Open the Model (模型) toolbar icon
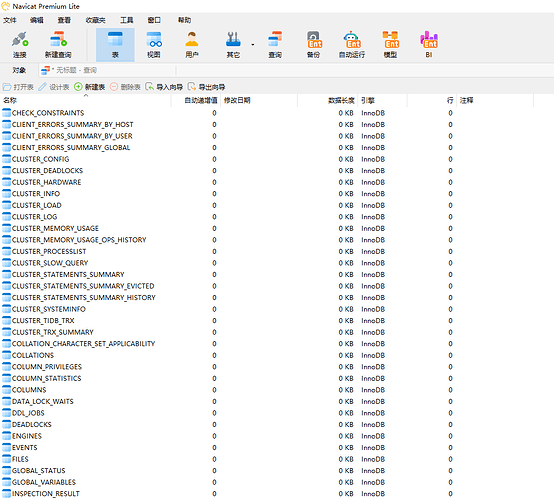Image resolution: width=554 pixels, height=500 pixels. (390, 45)
